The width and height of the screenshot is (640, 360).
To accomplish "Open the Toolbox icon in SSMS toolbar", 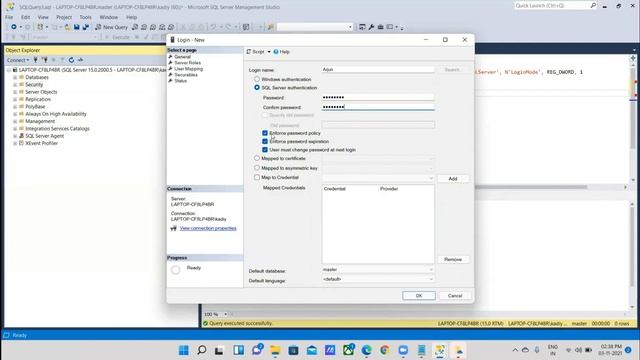I will click(380, 27).
